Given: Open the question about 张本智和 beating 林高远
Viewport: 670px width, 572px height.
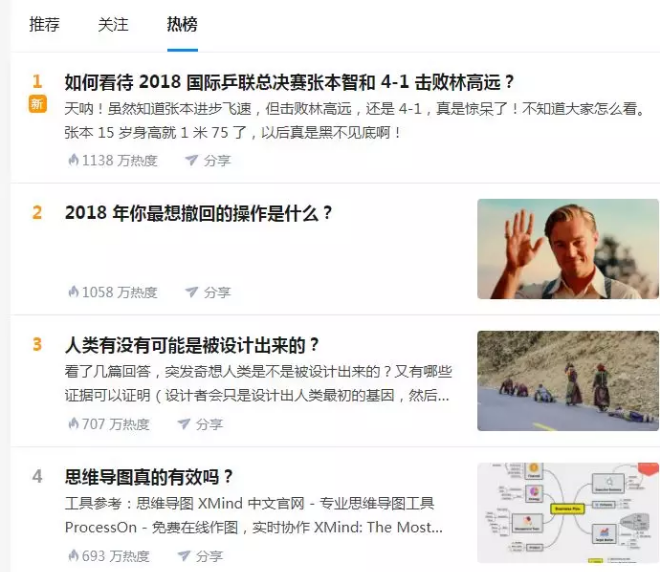Looking at the screenshot, I should point(289,82).
